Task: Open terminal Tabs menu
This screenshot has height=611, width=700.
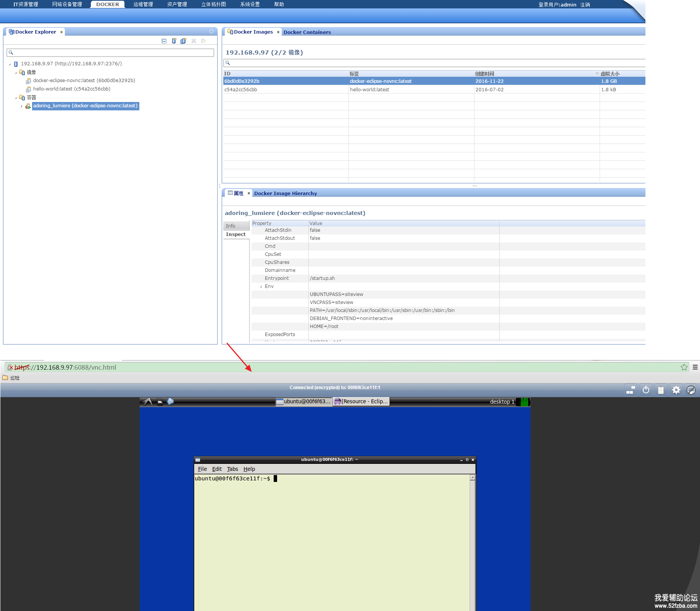Action: [x=232, y=469]
